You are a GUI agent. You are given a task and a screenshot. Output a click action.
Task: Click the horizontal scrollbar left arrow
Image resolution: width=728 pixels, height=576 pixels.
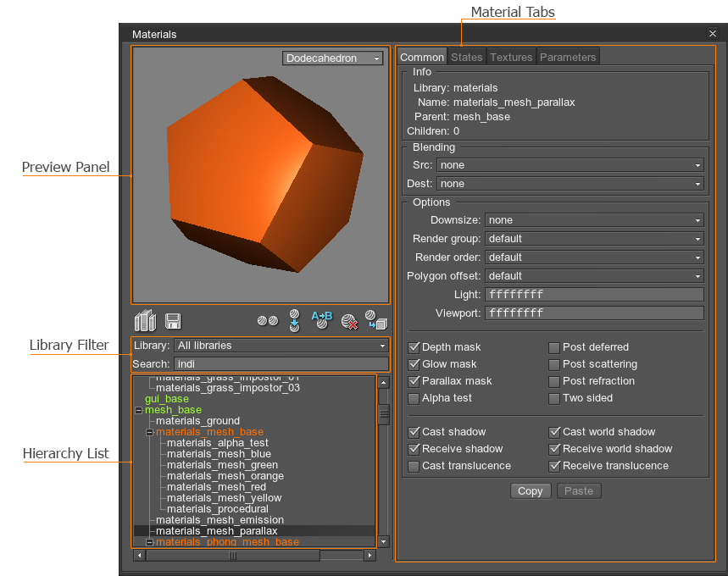[x=139, y=555]
